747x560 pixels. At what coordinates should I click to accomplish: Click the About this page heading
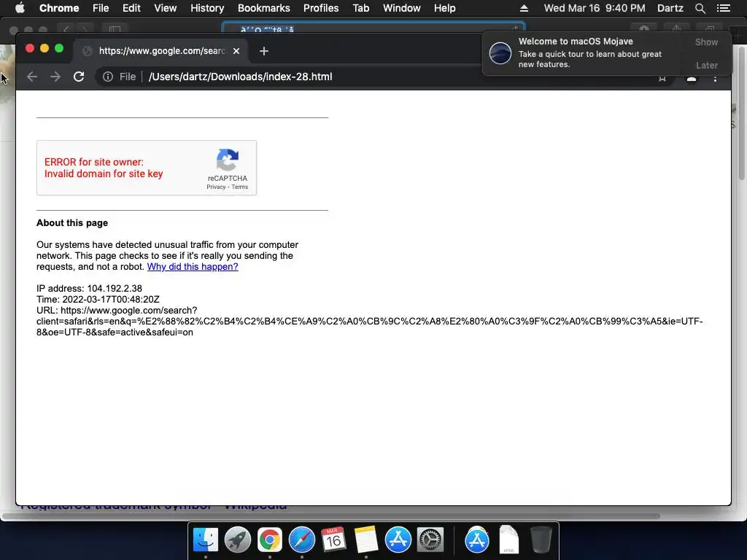point(72,223)
